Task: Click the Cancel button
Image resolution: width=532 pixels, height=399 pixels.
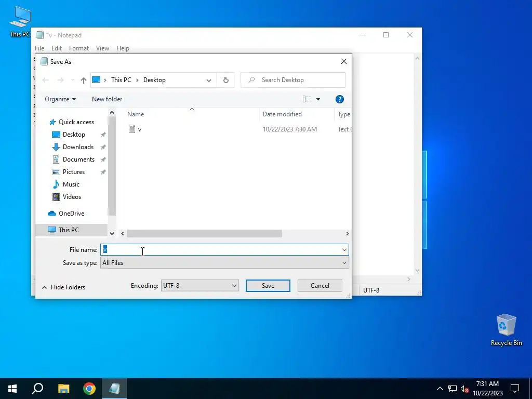Action: coord(320,286)
